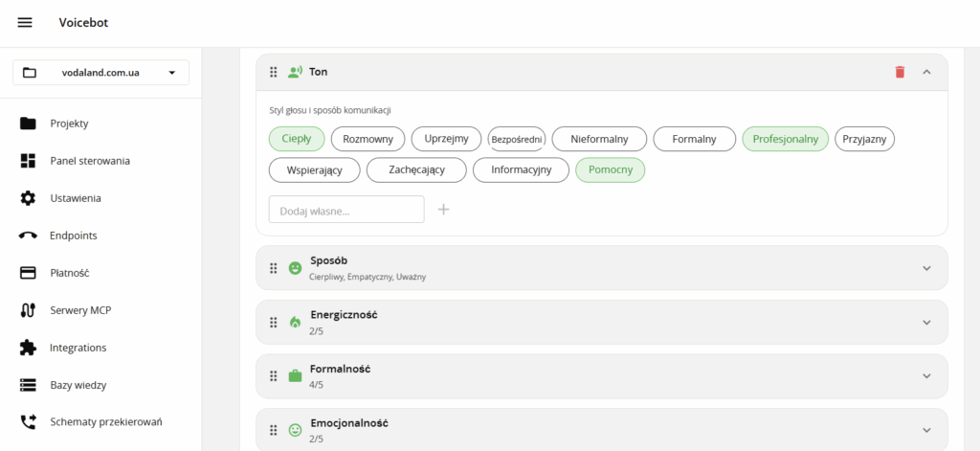Collapse the Ton section chevron

click(x=926, y=72)
